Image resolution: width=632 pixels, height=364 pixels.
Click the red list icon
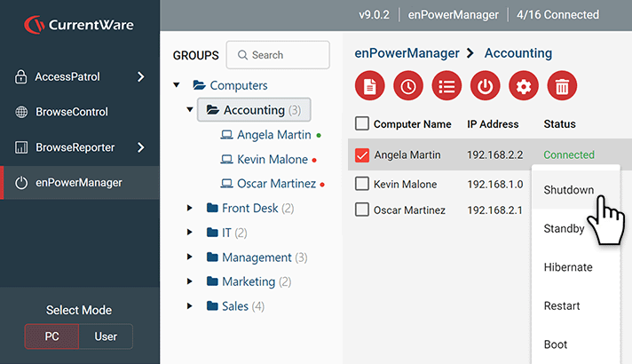click(446, 86)
